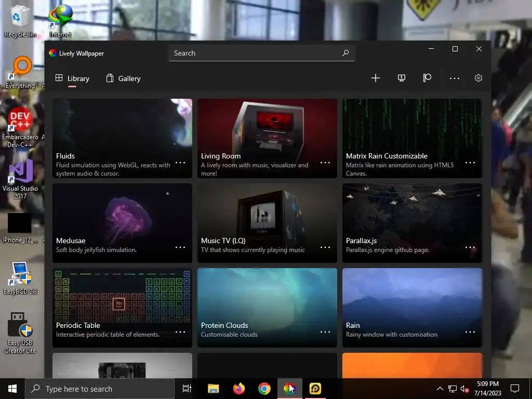Viewport: 532px width, 399px height.
Task: Open Lively settings gear icon
Action: tap(478, 78)
